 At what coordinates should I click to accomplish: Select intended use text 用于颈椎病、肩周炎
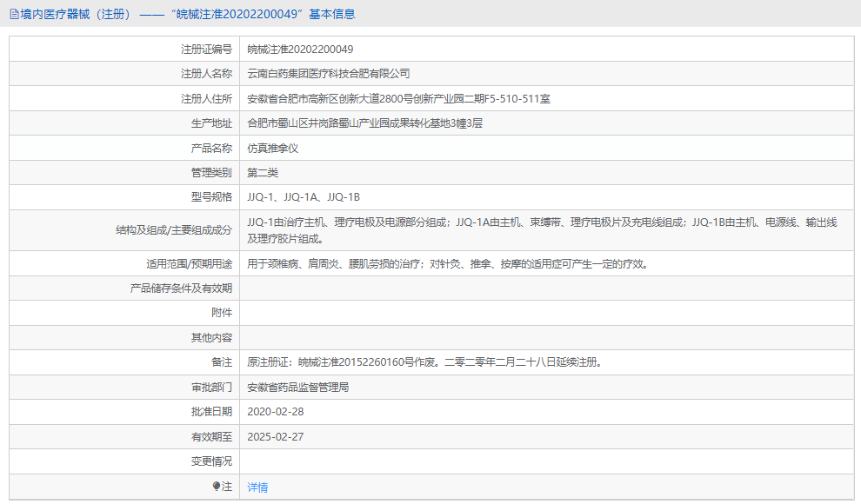click(x=448, y=264)
